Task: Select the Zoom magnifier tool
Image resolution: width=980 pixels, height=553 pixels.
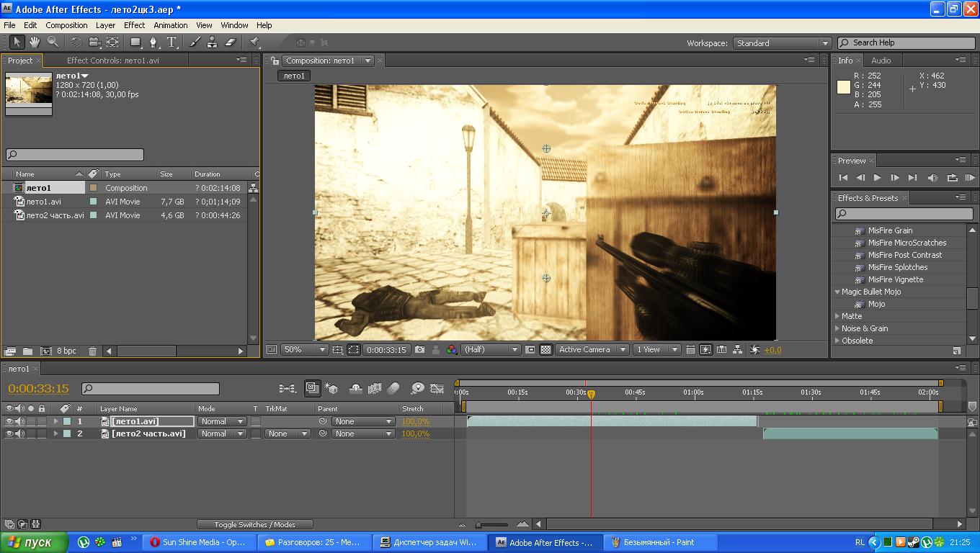Action: pyautogui.click(x=52, y=42)
